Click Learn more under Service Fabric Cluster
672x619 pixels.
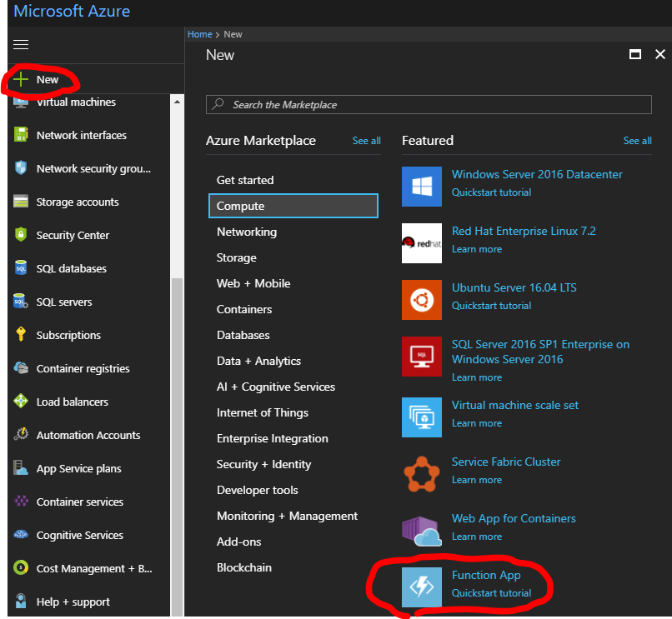pyautogui.click(x=477, y=480)
